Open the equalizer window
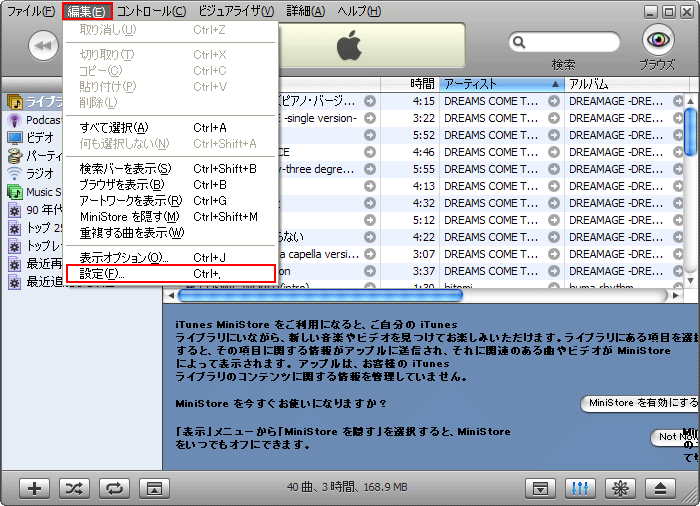 tap(581, 488)
